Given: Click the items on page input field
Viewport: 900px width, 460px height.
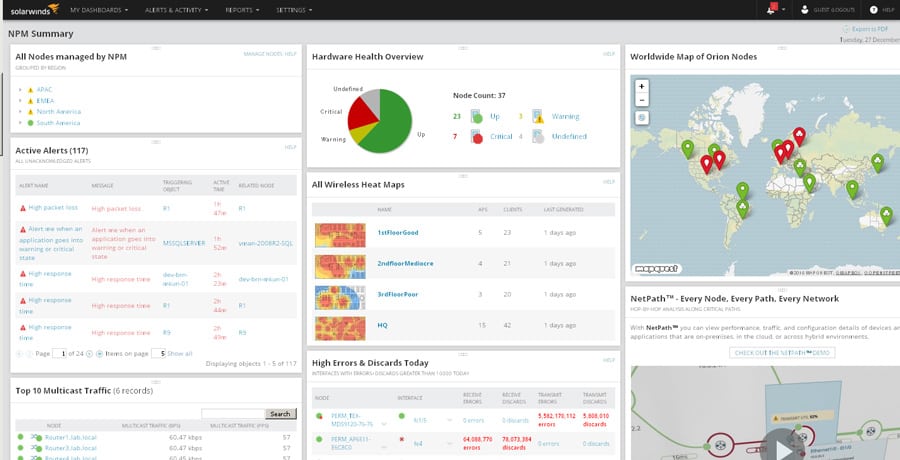Looking at the screenshot, I should (x=158, y=354).
